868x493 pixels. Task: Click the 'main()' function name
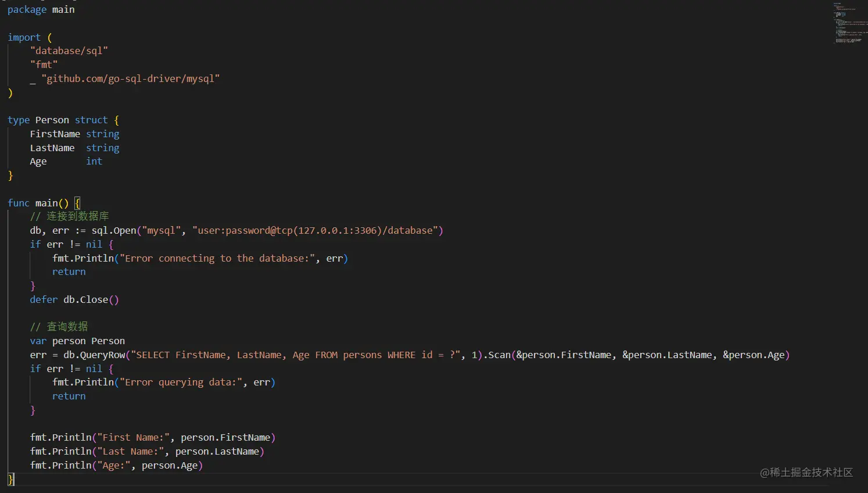[52, 203]
